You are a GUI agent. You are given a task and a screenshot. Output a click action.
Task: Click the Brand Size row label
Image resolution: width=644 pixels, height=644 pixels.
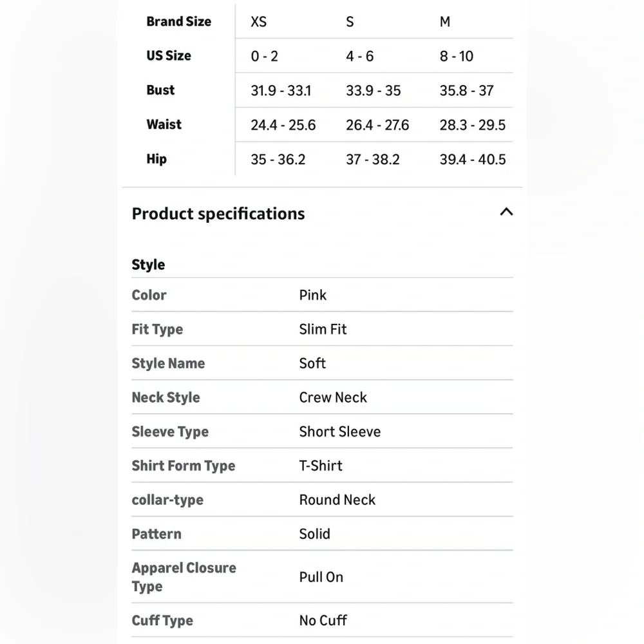click(178, 21)
